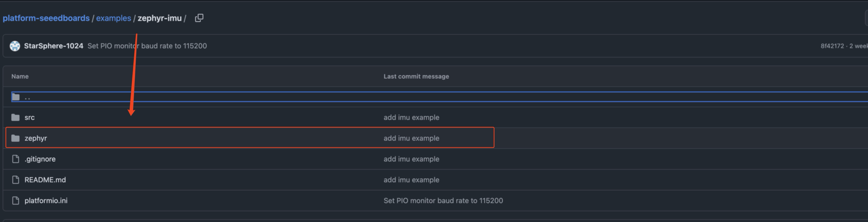The image size is (868, 222).
Task: Open commit hash 8f42172
Action: tap(832, 46)
